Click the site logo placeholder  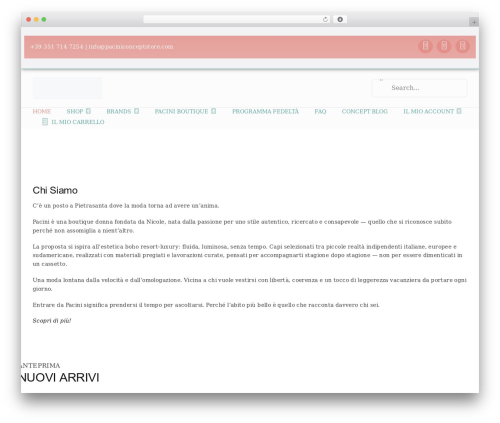67,88
